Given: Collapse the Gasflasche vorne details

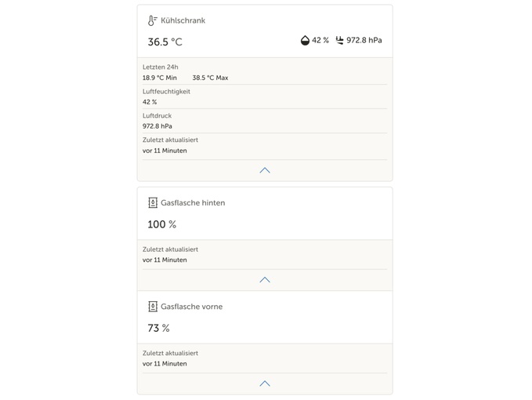Looking at the screenshot, I should [265, 384].
